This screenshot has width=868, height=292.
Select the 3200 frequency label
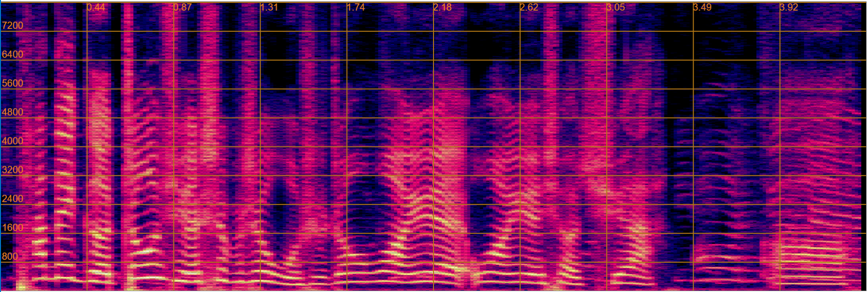point(12,170)
